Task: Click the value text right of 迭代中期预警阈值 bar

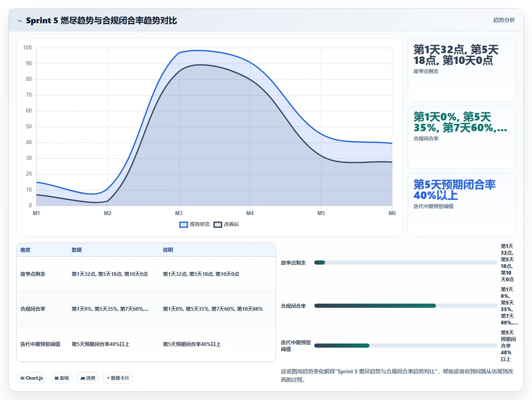Action: pos(508,346)
